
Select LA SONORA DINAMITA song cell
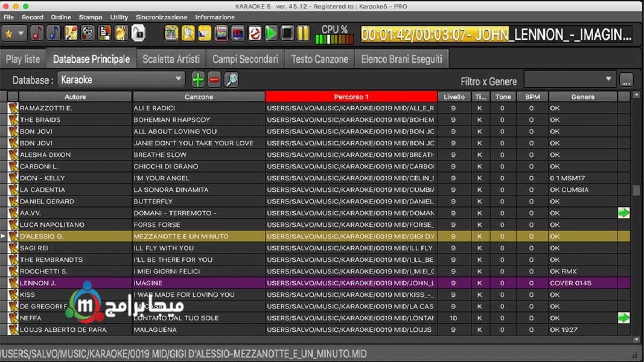(199, 189)
